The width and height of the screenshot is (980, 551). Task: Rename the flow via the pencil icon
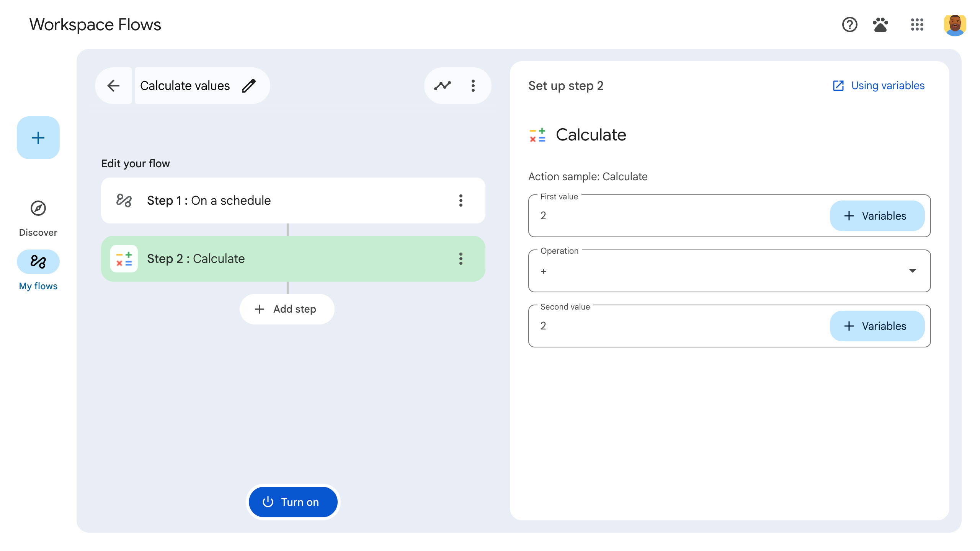[x=249, y=86]
